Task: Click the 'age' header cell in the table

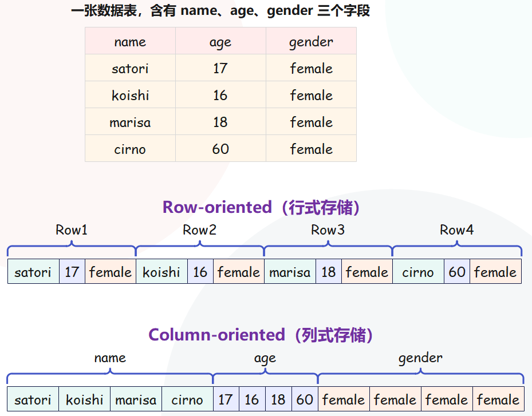Action: 220,42
